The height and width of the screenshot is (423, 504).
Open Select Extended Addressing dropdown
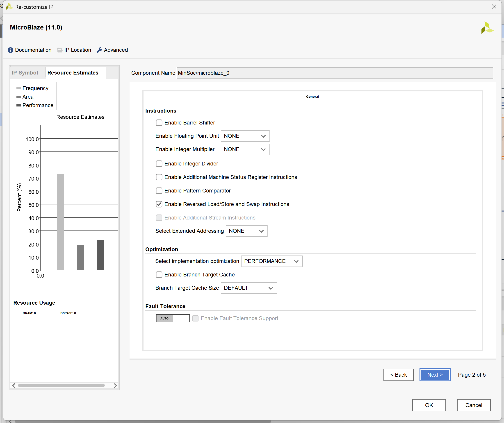[246, 231]
